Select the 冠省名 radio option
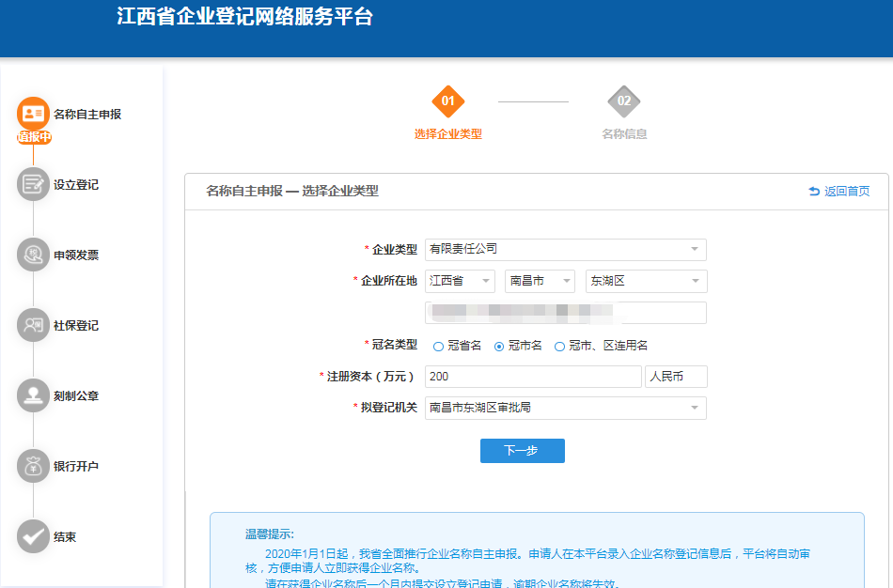The height and width of the screenshot is (588, 893). click(438, 347)
